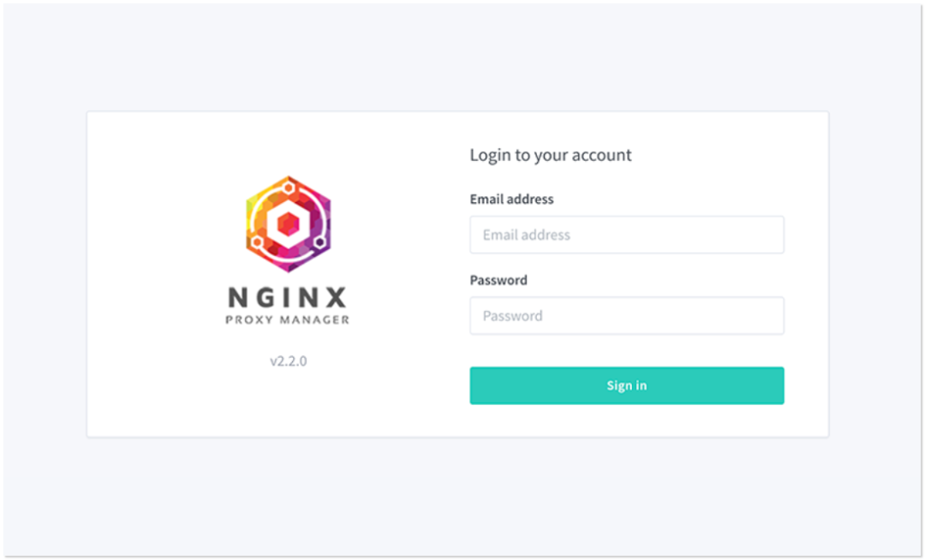Click the word "account" in the login heading
This screenshot has width=925, height=560.
tap(601, 155)
